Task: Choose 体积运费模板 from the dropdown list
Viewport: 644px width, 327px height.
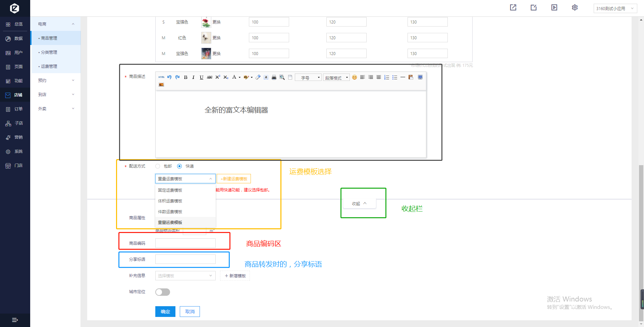Action: [x=170, y=201]
